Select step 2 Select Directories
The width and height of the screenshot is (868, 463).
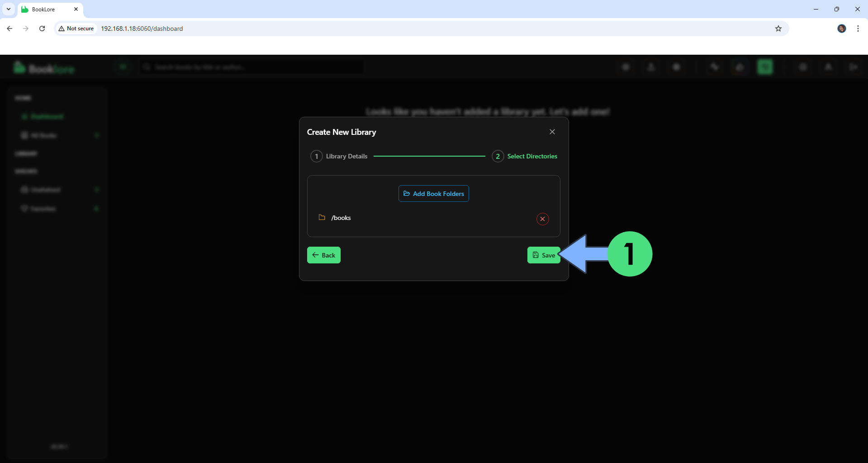click(x=525, y=156)
